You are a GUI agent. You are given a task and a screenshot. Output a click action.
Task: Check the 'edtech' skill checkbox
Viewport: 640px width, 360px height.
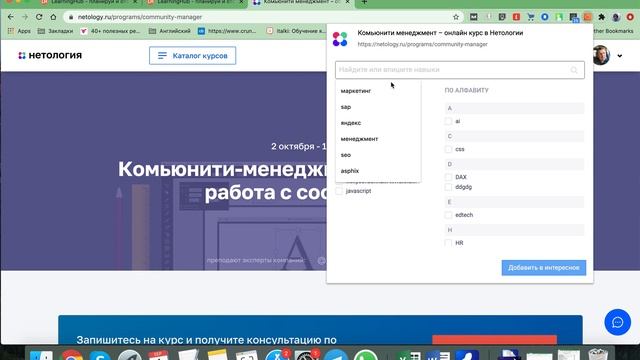coord(448,215)
